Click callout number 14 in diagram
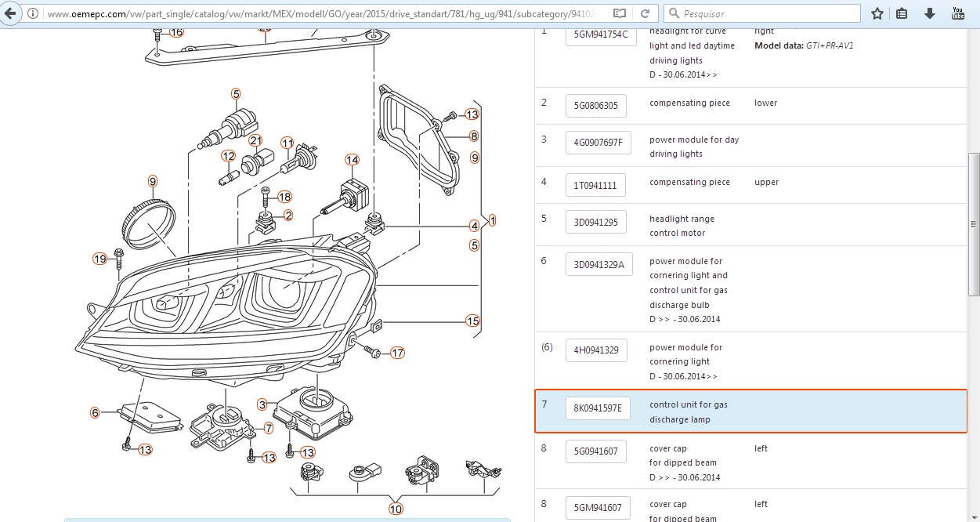This screenshot has width=980, height=522. [x=353, y=160]
